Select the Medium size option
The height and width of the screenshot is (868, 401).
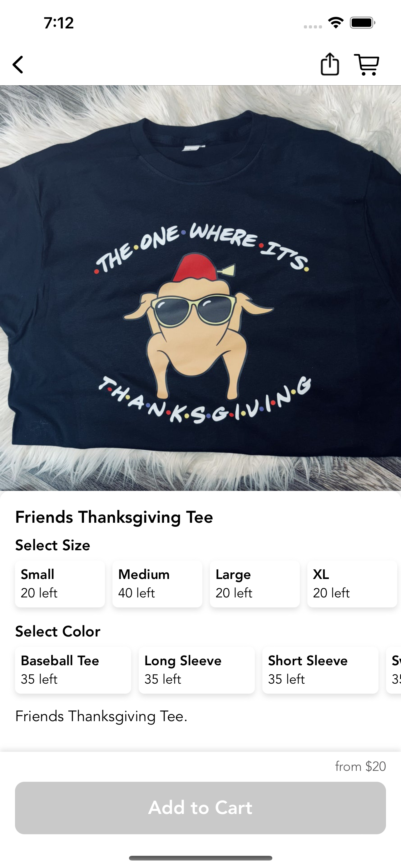pyautogui.click(x=157, y=584)
